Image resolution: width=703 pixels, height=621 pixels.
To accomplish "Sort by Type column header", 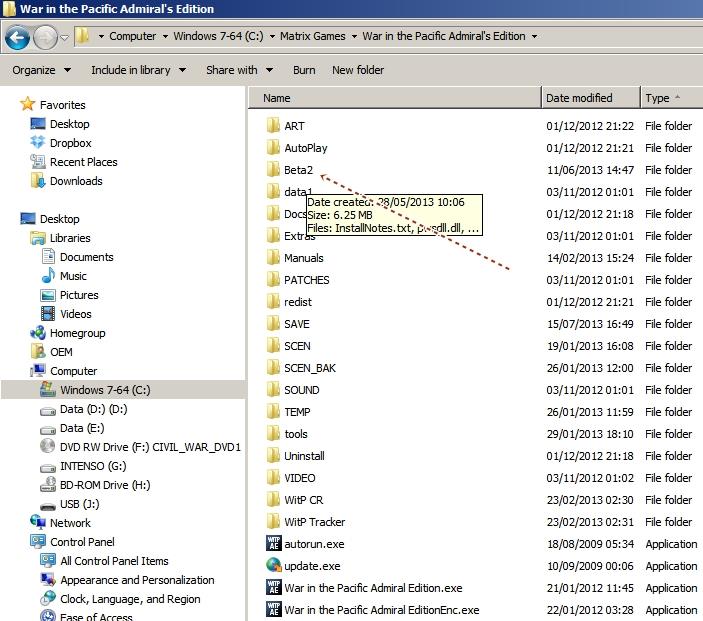I will (672, 98).
